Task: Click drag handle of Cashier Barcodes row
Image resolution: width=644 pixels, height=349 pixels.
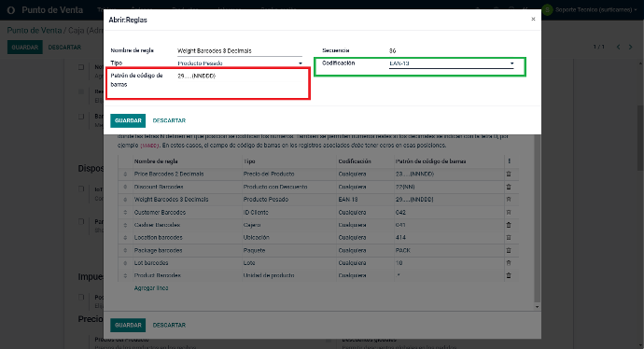Action: (125, 225)
